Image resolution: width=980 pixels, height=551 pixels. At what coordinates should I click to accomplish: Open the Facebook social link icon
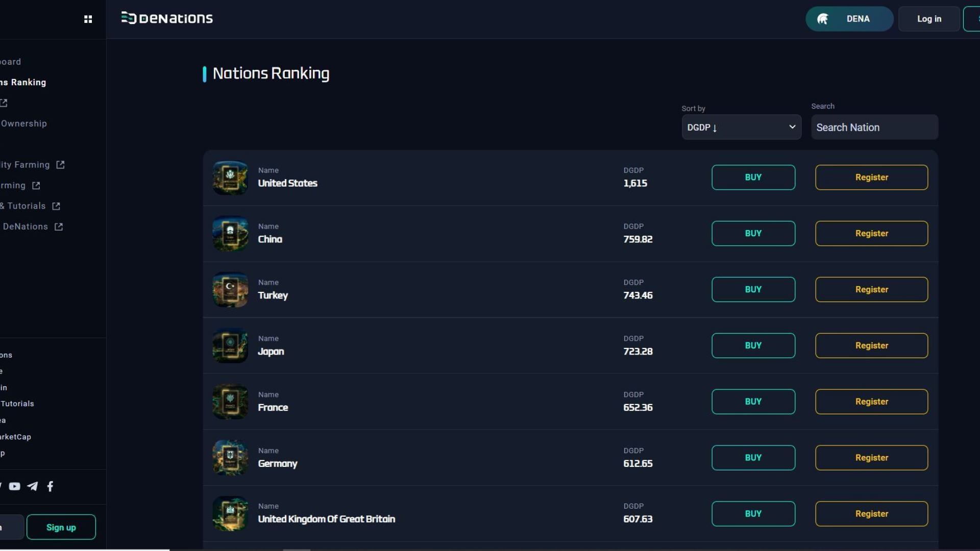pyautogui.click(x=50, y=486)
